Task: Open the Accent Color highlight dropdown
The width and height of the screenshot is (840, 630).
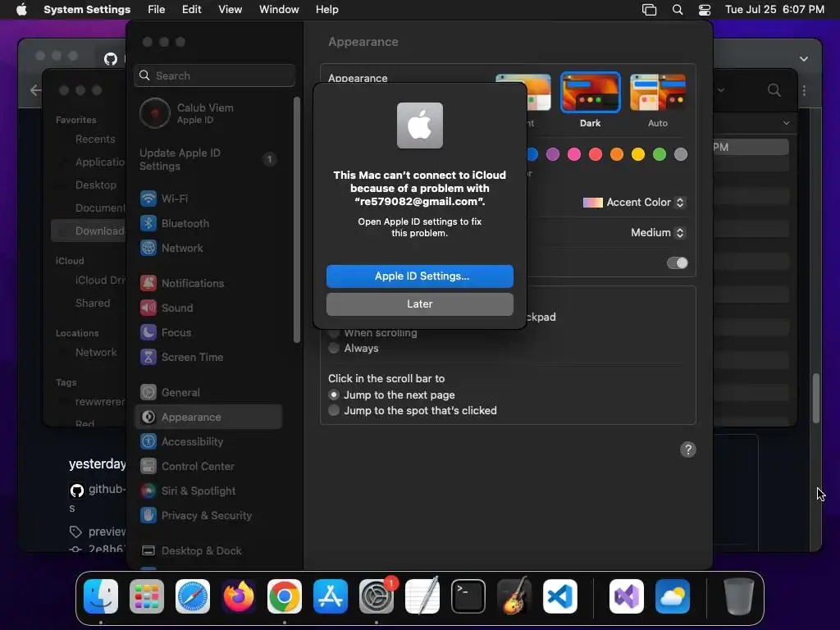Action: point(634,203)
